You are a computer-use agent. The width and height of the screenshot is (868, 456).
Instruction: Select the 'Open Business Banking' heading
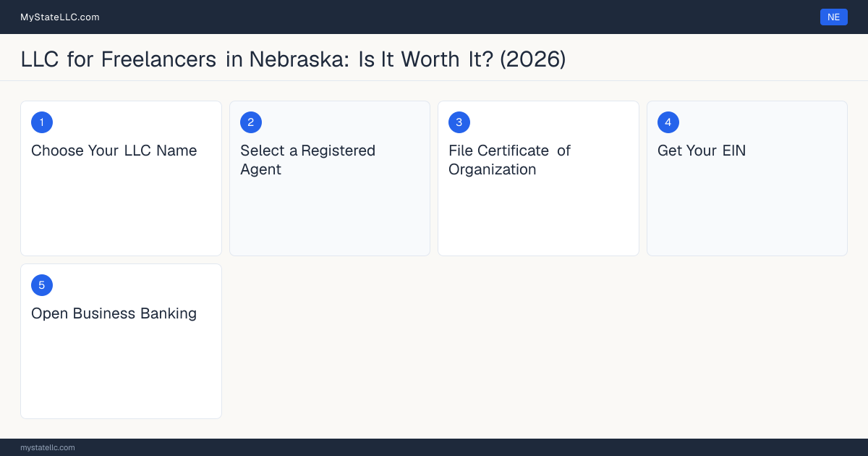click(x=114, y=313)
